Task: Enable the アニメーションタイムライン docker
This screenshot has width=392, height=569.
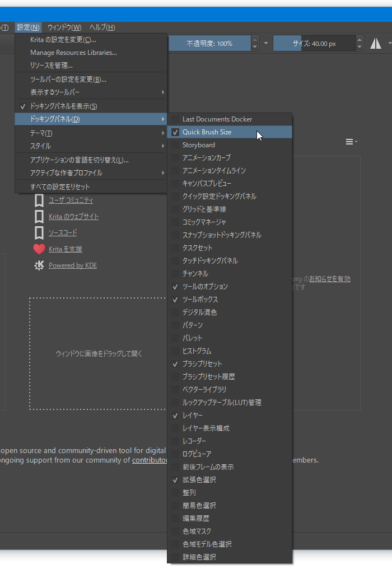Action: [x=230, y=171]
